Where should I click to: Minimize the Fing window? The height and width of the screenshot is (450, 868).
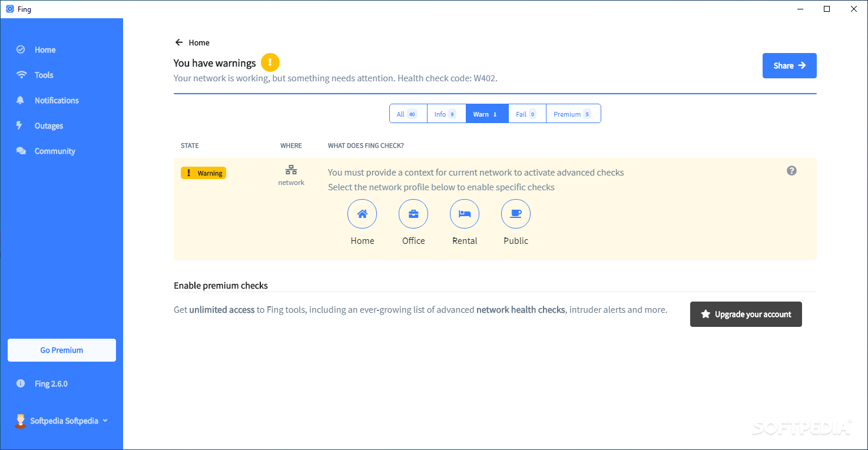(800, 9)
